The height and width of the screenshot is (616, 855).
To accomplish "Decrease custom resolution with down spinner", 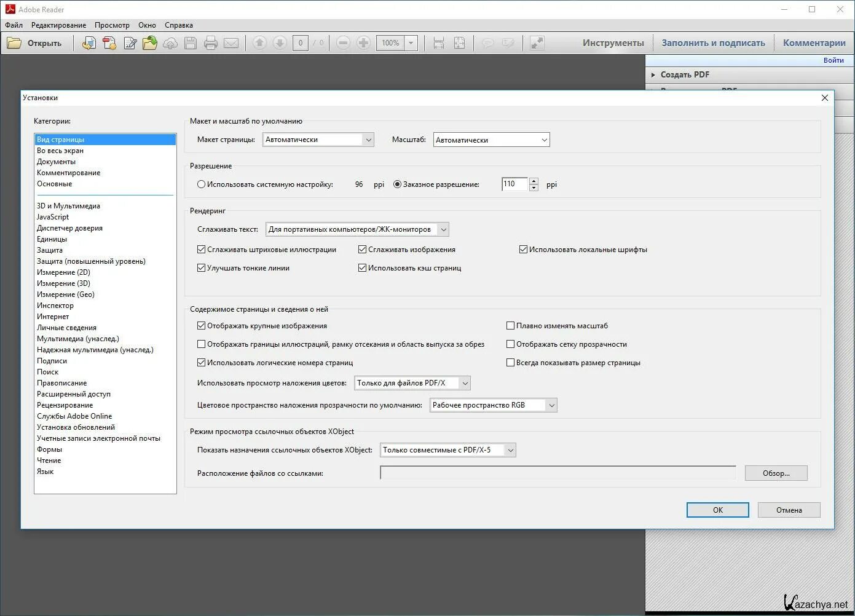I will pos(534,188).
